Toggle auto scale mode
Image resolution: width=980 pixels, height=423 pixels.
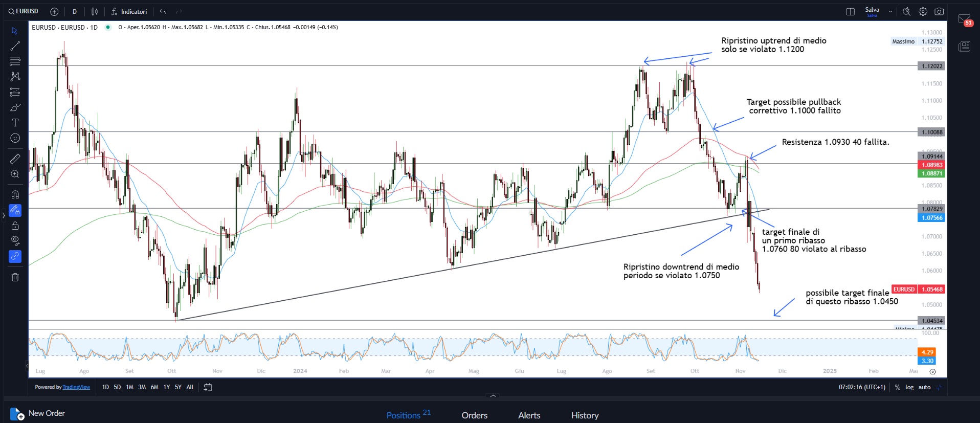pos(924,387)
